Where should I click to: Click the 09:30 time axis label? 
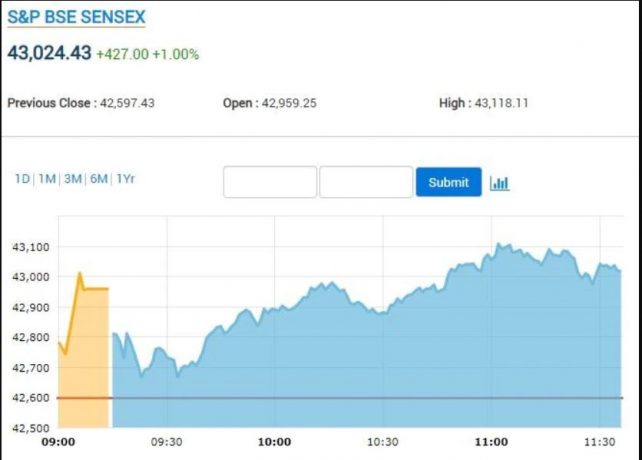(x=166, y=442)
